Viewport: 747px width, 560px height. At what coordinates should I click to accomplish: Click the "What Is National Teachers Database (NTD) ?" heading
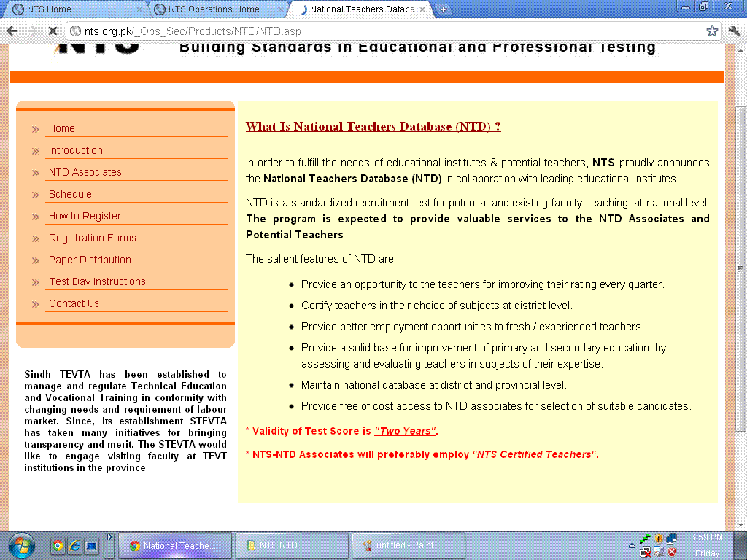[x=373, y=127]
